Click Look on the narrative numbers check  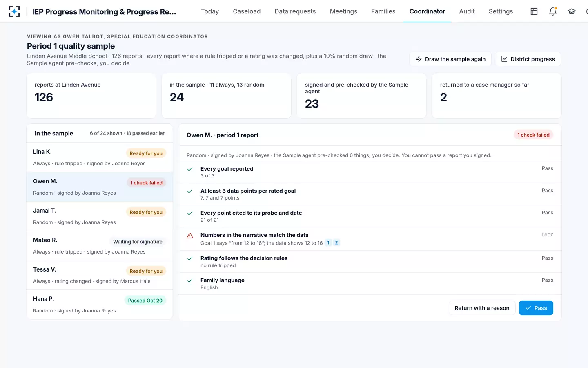[547, 235]
